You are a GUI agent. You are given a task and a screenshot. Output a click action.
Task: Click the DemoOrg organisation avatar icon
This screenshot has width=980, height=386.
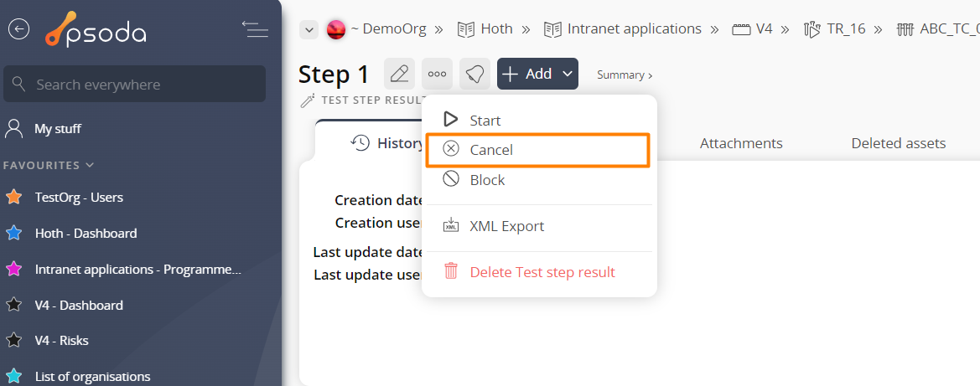pyautogui.click(x=335, y=29)
